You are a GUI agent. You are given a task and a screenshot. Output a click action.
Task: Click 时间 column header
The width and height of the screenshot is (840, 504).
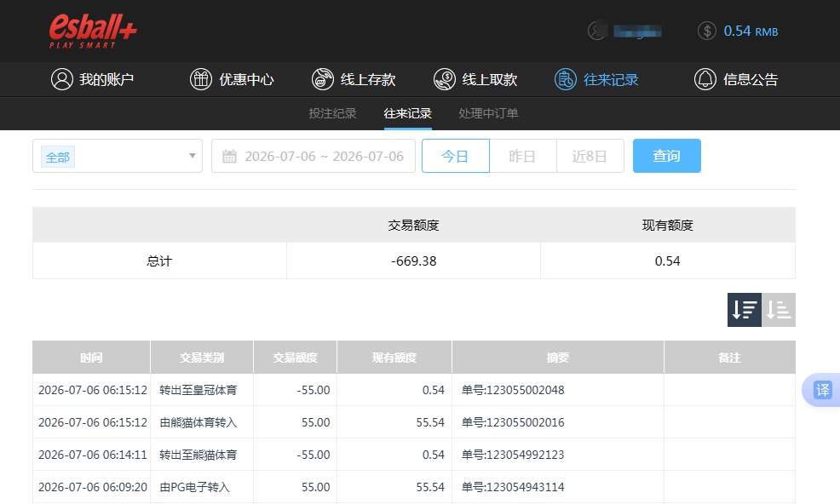click(x=91, y=358)
